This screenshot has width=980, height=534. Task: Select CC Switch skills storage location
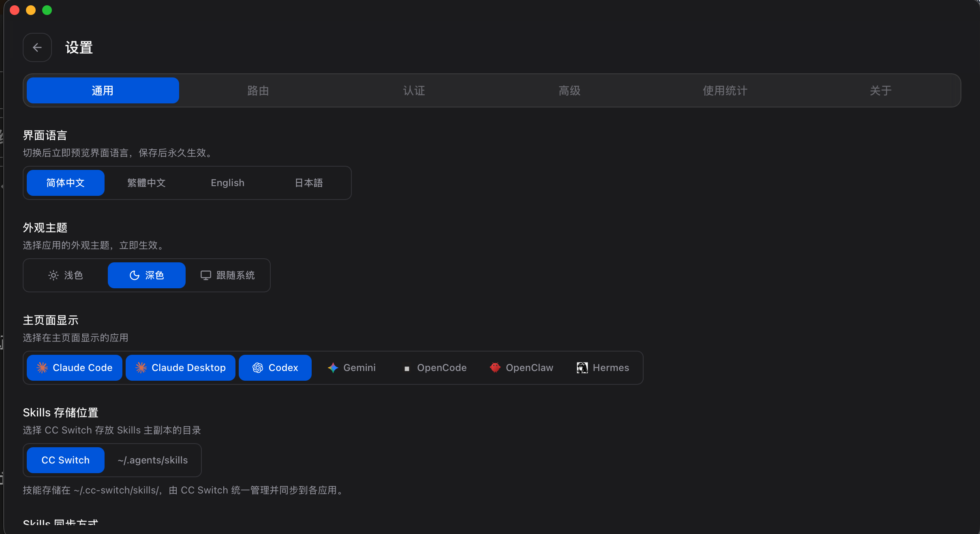[66, 460]
